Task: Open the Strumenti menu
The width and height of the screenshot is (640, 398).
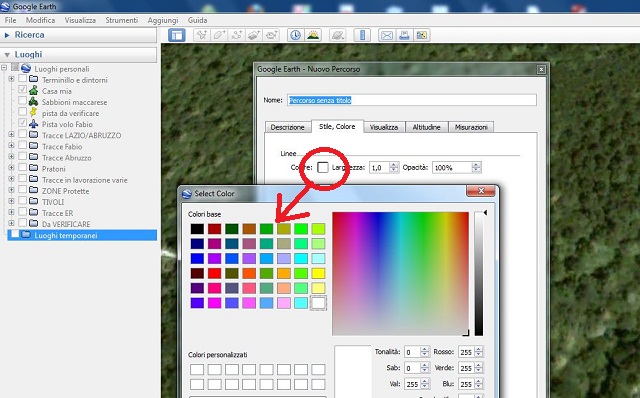Action: pos(122,20)
